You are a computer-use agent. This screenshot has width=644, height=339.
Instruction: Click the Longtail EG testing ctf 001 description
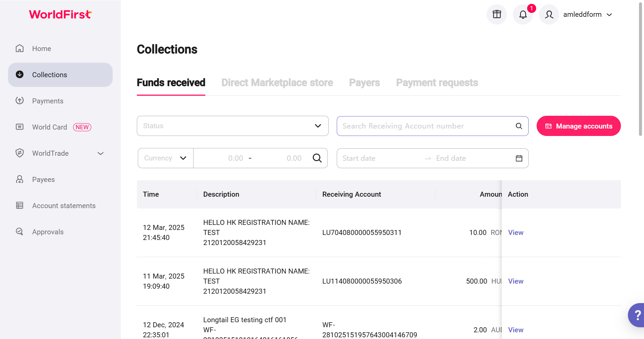pyautogui.click(x=245, y=320)
